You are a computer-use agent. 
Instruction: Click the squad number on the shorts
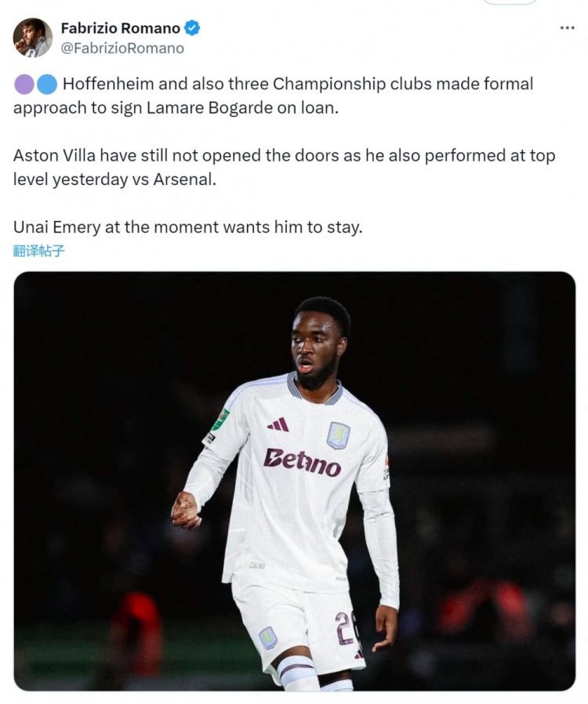click(346, 627)
